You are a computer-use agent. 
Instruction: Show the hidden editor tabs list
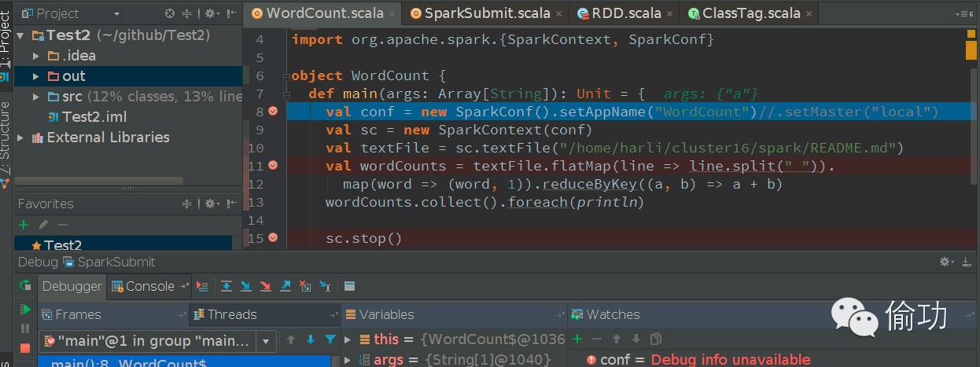click(x=964, y=13)
